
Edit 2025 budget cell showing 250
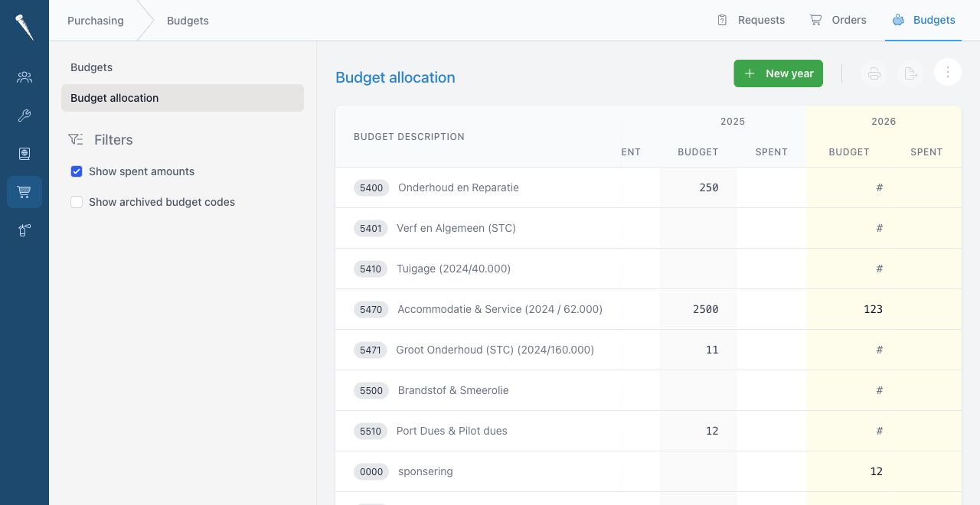tap(698, 187)
